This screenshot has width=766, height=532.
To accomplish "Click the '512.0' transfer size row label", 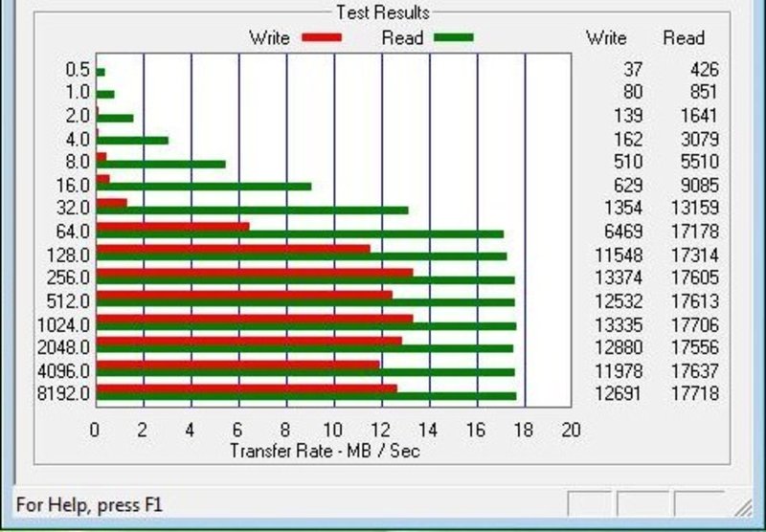I will [x=68, y=301].
